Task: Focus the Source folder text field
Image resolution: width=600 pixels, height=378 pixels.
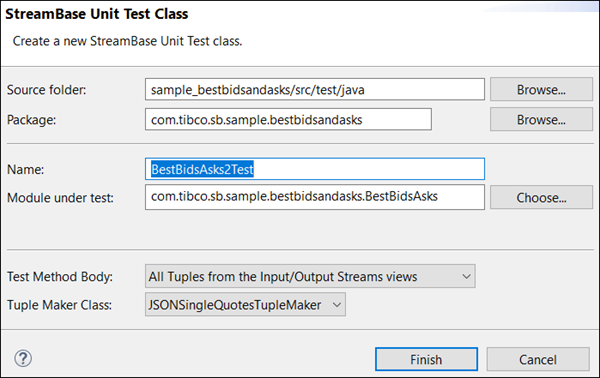Action: point(315,90)
